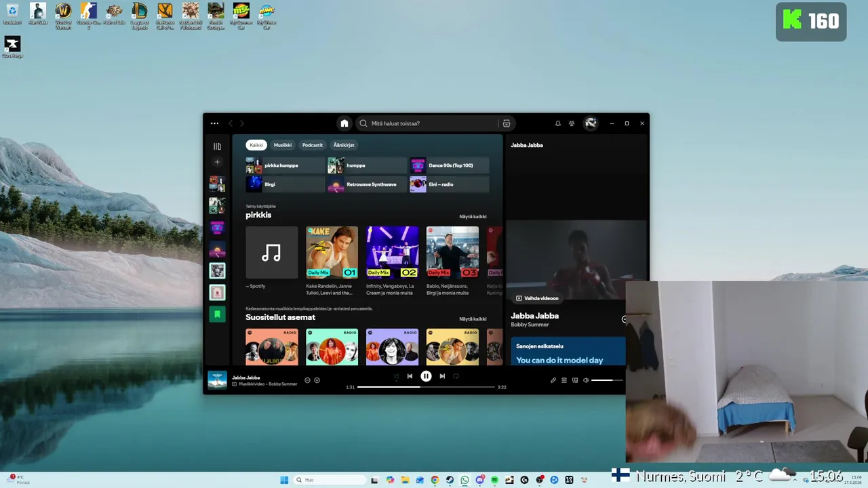Open the World of Warcraft desktop icon

(63, 15)
